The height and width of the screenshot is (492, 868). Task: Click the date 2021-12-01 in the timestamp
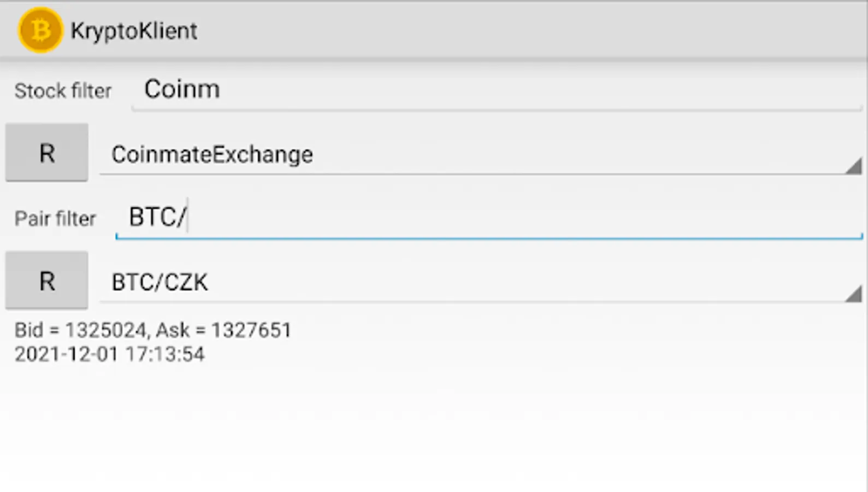click(x=66, y=354)
